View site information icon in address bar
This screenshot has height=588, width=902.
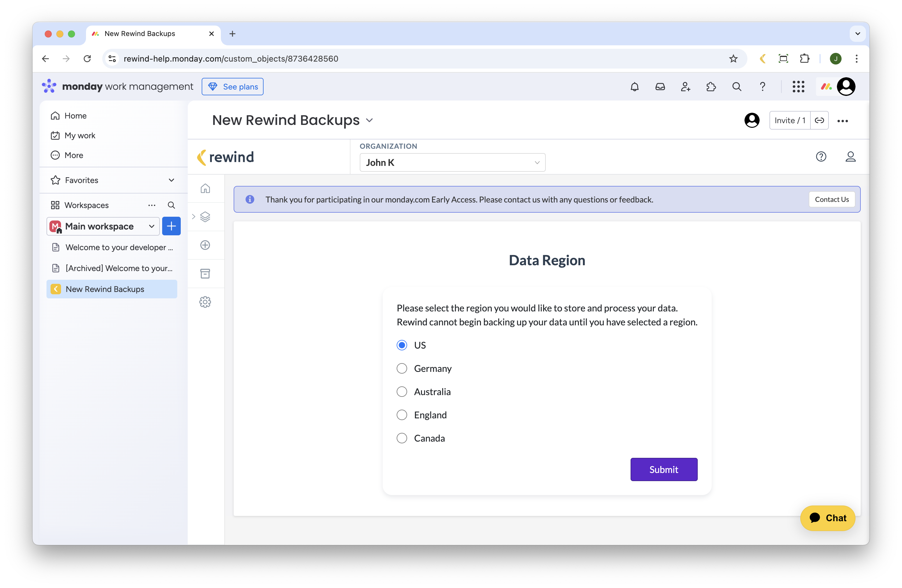tap(112, 59)
